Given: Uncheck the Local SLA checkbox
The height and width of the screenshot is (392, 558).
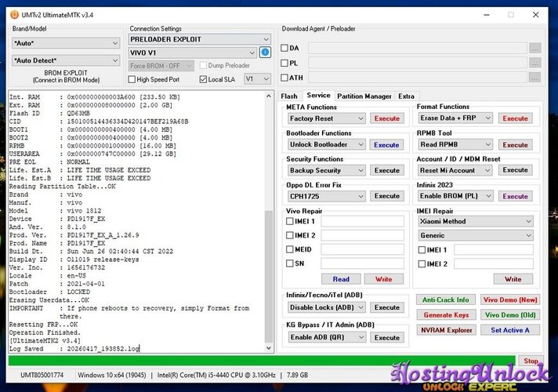Looking at the screenshot, I should 203,79.
